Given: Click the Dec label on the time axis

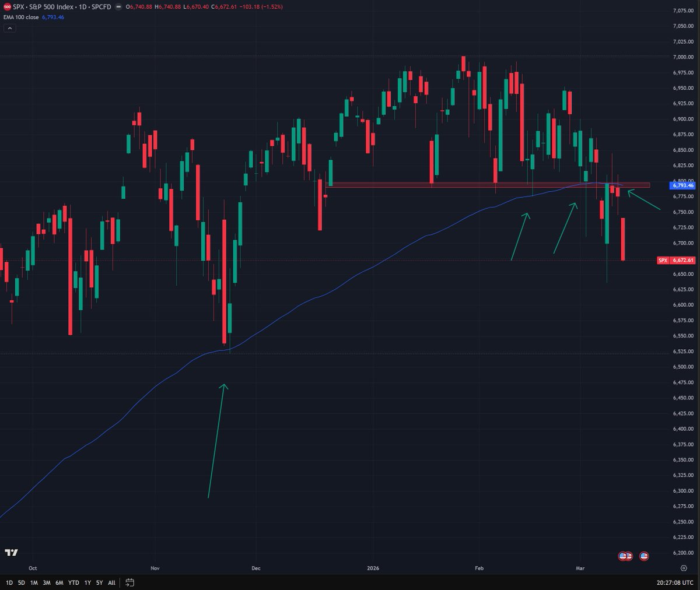Looking at the screenshot, I should 255,568.
